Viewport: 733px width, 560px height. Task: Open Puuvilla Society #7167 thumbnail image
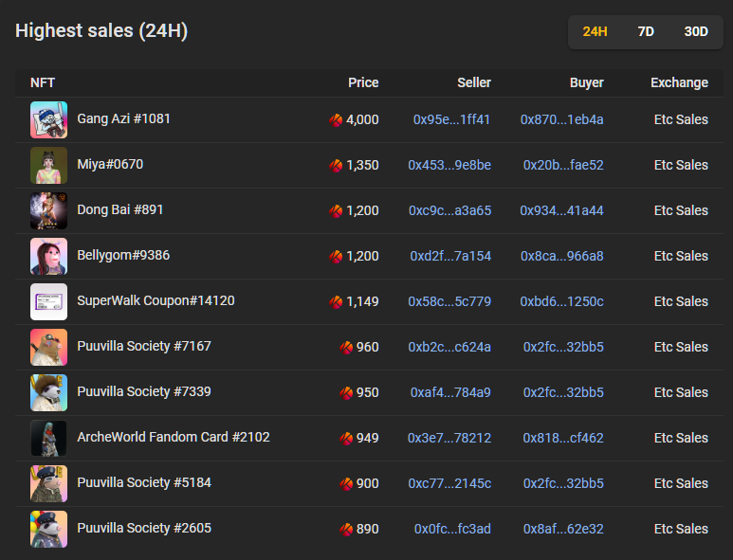click(48, 348)
